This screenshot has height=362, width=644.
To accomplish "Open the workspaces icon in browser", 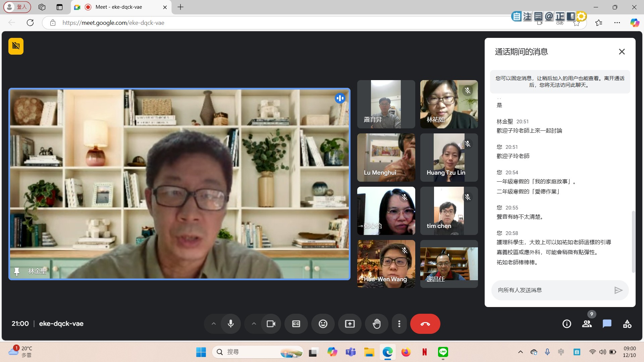I will 42,7.
